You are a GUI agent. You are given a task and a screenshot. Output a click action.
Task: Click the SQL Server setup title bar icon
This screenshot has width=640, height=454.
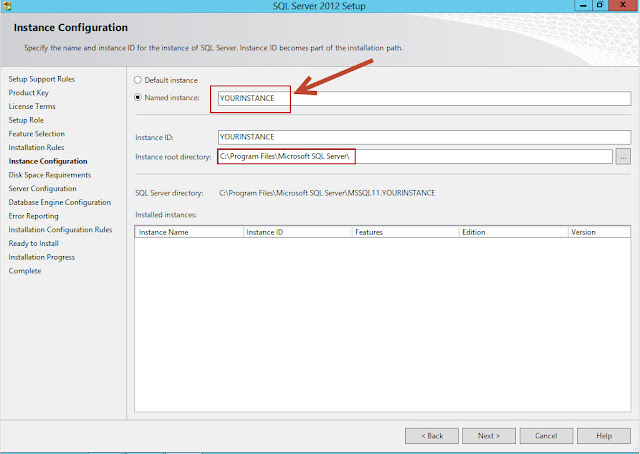7,6
